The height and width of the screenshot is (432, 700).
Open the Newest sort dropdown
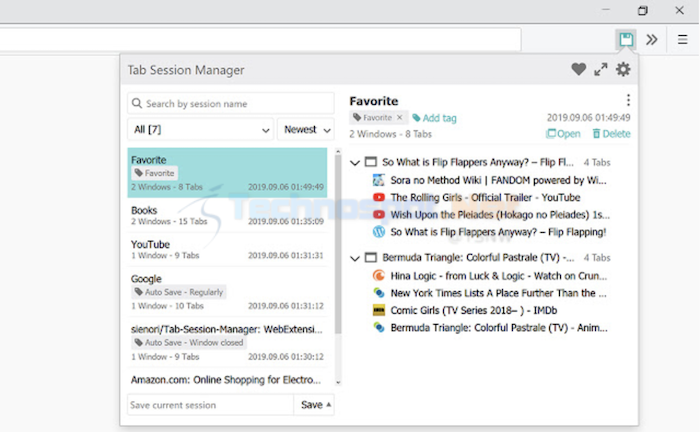point(306,129)
